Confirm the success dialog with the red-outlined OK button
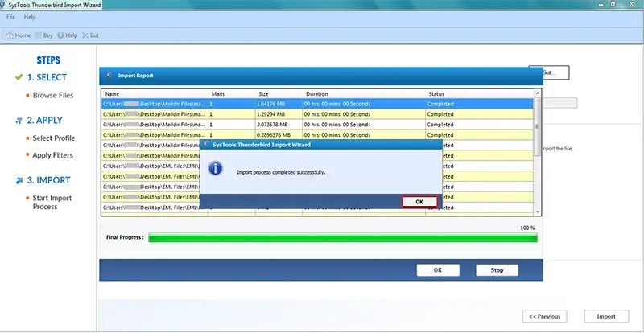The height and width of the screenshot is (333, 644). [419, 202]
